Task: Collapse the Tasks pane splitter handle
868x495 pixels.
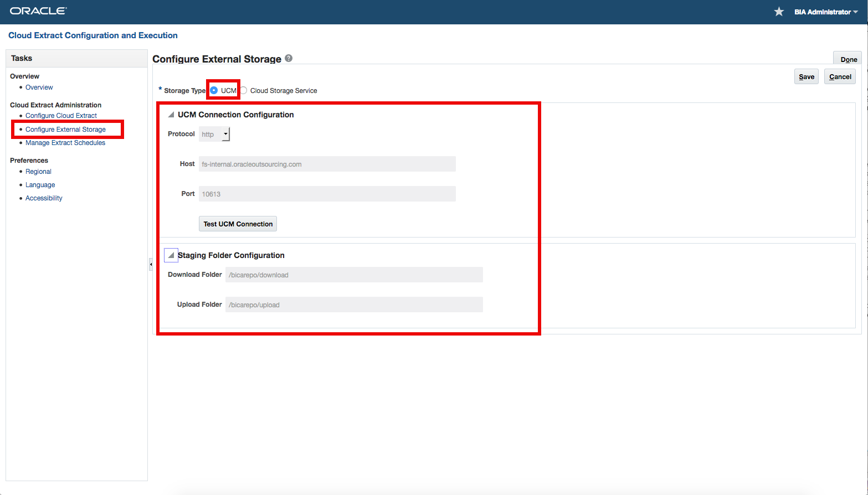Action: pos(150,265)
